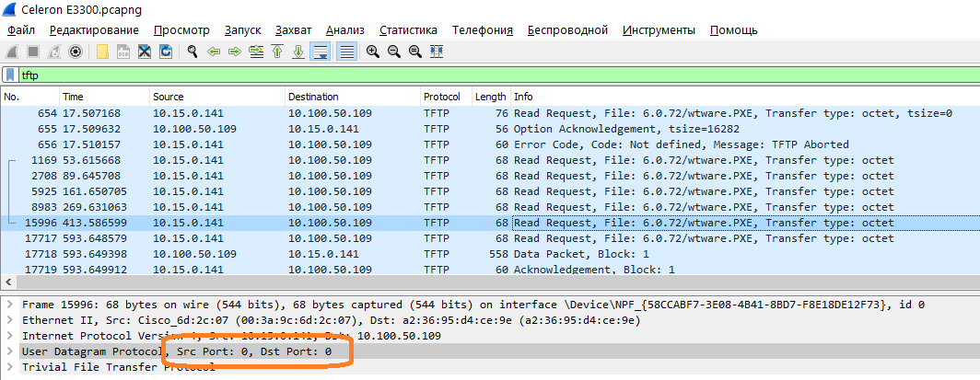Open the Анализ menu
The width and height of the screenshot is (980, 380).
[x=345, y=30]
